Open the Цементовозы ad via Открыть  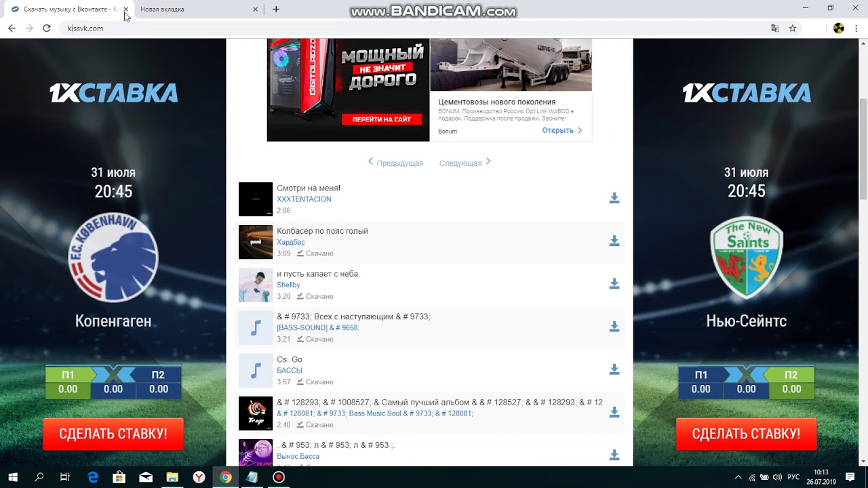[561, 130]
